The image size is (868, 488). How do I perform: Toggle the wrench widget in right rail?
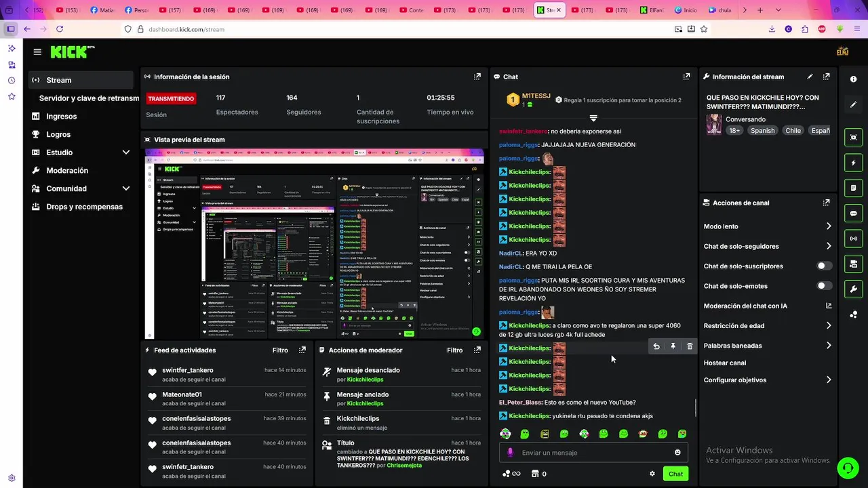[x=854, y=289]
